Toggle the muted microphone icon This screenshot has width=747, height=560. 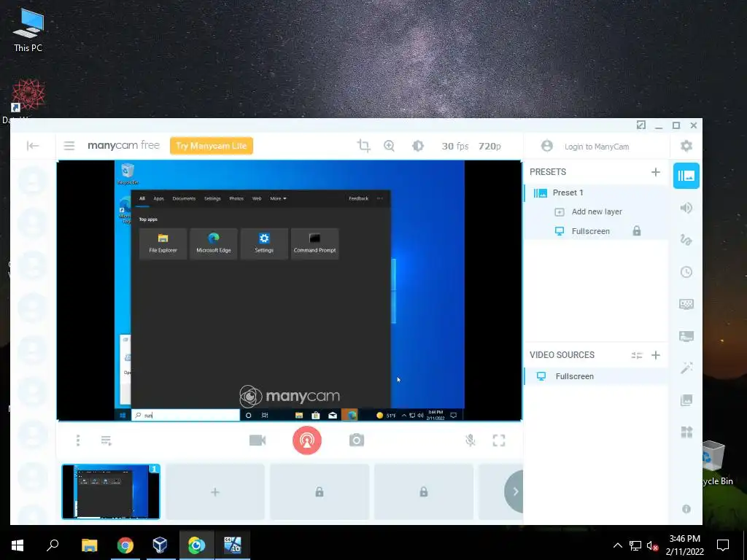pos(471,440)
